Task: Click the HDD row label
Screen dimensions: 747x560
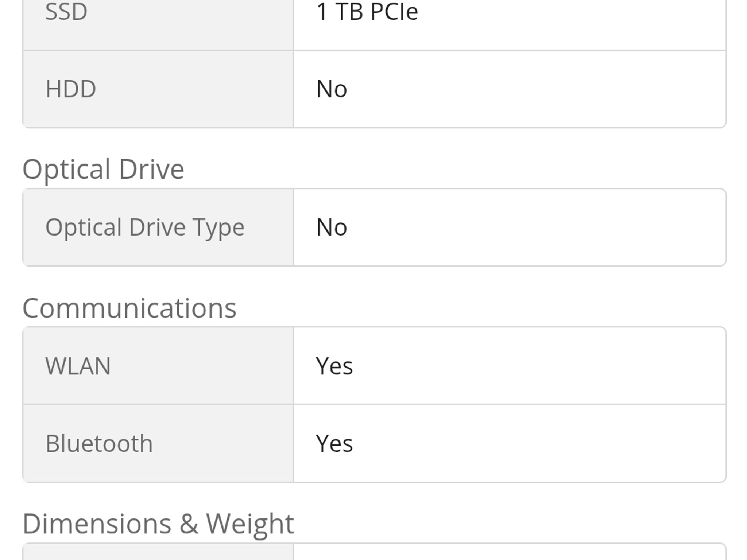Action: tap(70, 89)
